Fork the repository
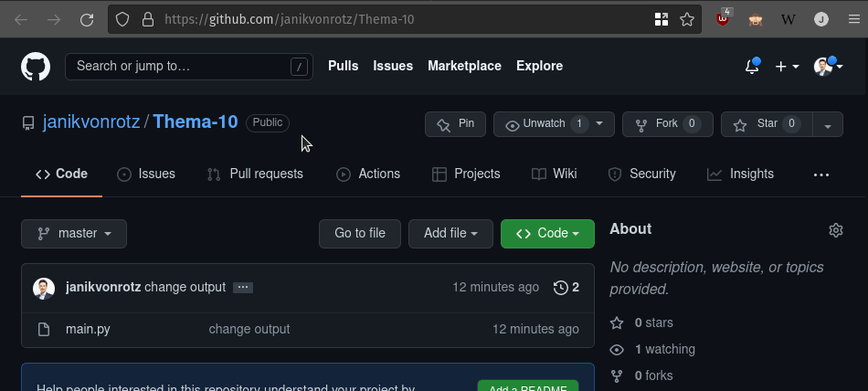Viewport: 868px width, 391px height. tap(668, 124)
